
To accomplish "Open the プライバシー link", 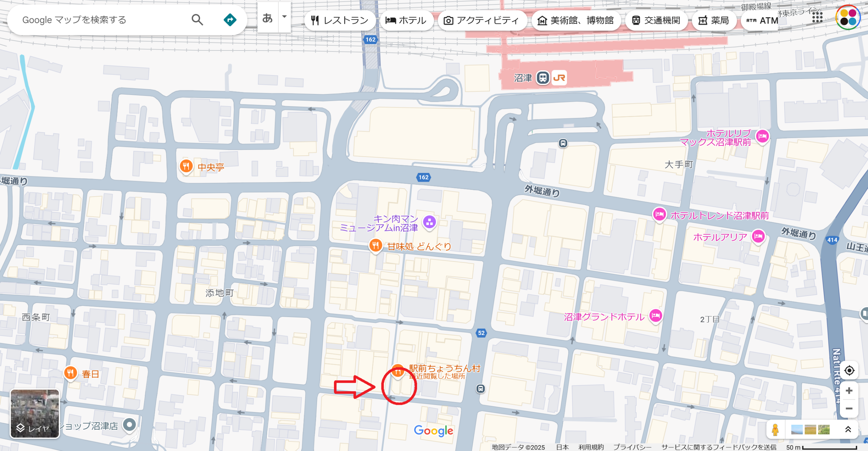I will tap(632, 447).
